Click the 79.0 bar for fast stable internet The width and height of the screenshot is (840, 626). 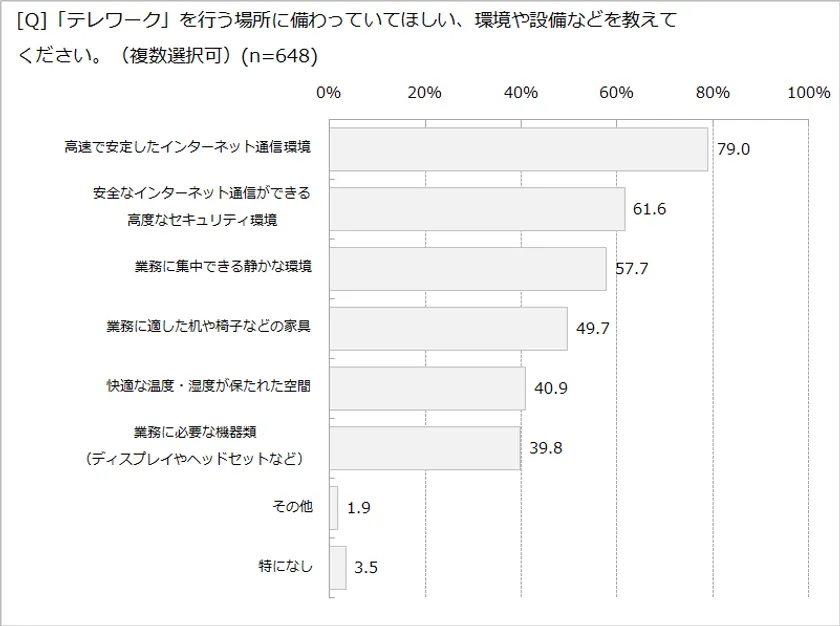point(518,149)
